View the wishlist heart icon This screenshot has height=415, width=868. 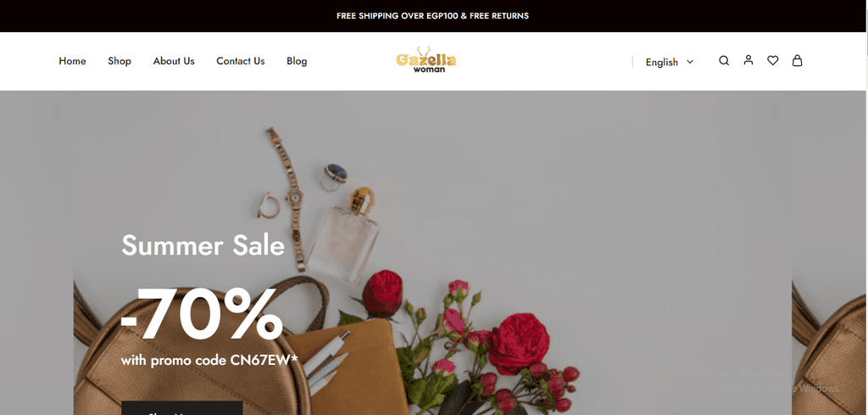[x=773, y=60]
